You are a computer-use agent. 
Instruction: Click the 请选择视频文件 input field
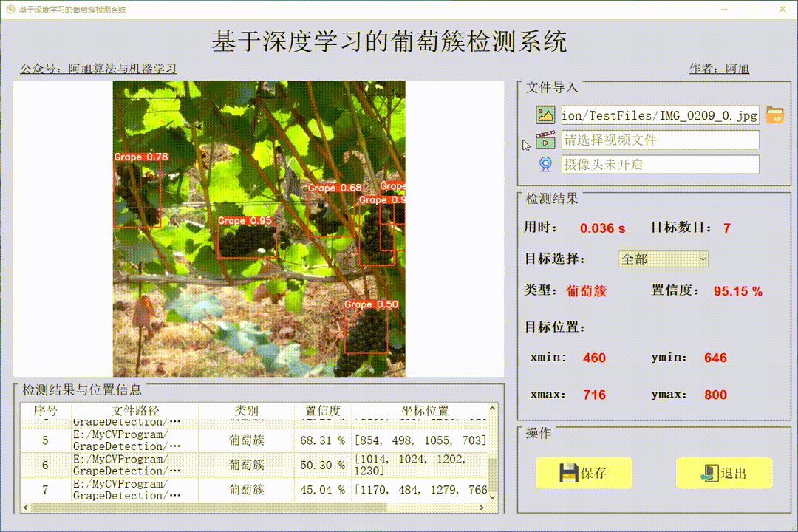[660, 140]
